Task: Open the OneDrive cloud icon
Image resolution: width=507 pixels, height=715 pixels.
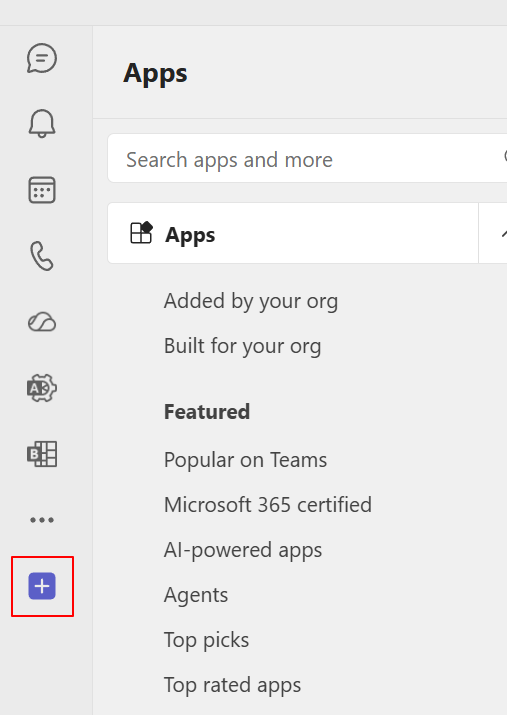Action: tap(42, 322)
